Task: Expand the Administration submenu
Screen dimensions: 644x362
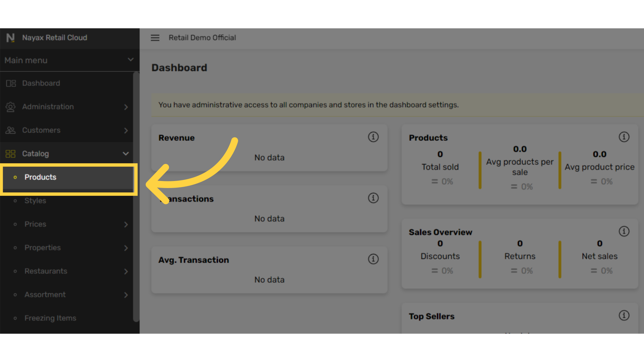Action: point(126,107)
